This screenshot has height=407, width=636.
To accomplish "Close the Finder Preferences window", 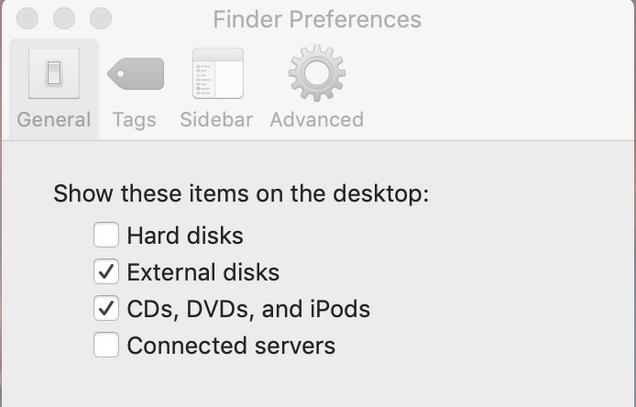I will (x=28, y=18).
